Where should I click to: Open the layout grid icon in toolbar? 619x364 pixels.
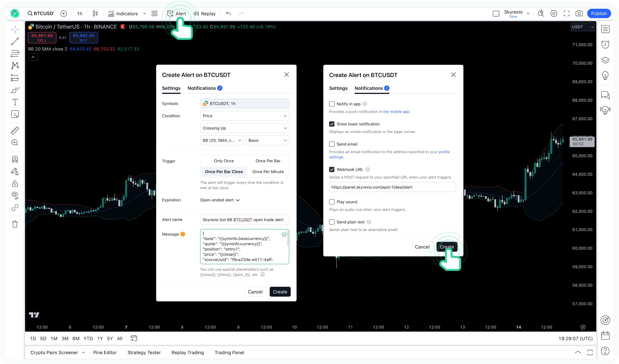point(154,13)
